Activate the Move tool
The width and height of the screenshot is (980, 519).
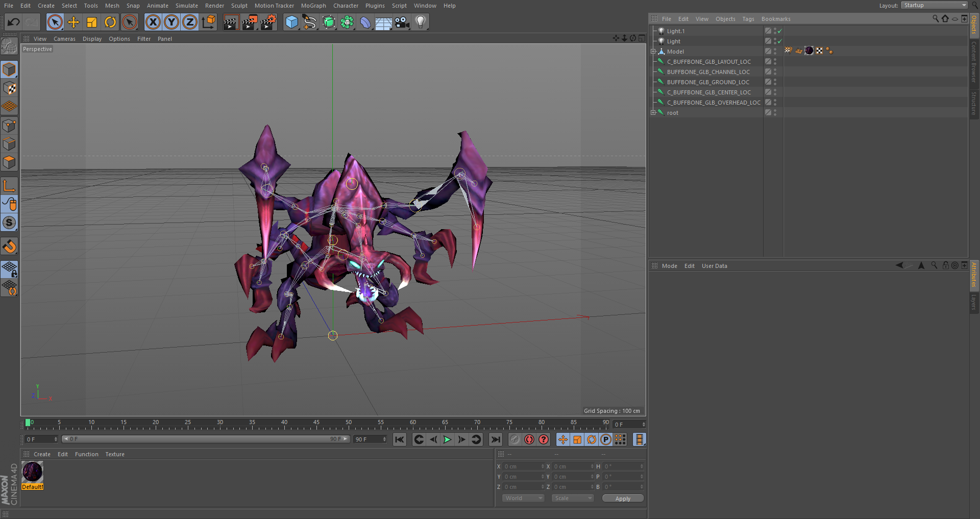coord(73,22)
